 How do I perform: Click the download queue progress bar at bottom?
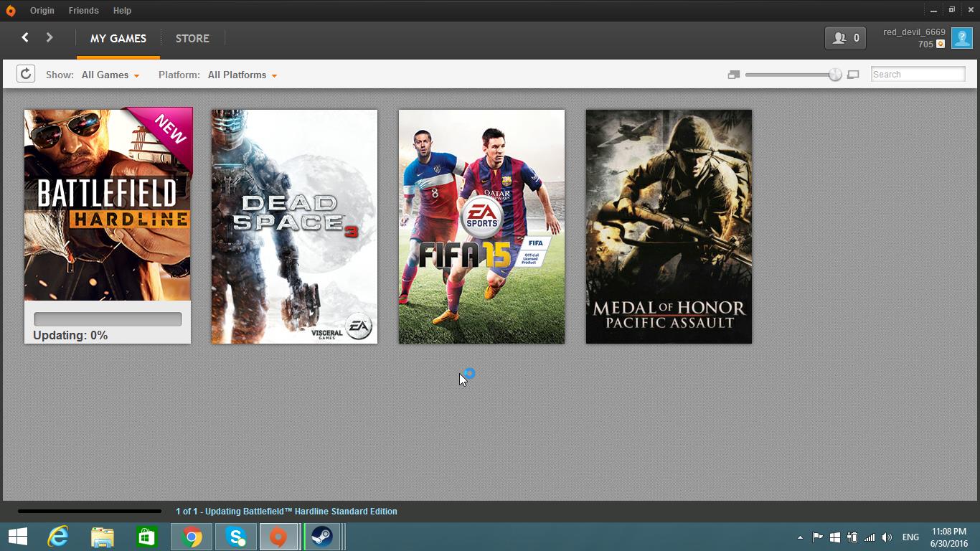click(90, 512)
